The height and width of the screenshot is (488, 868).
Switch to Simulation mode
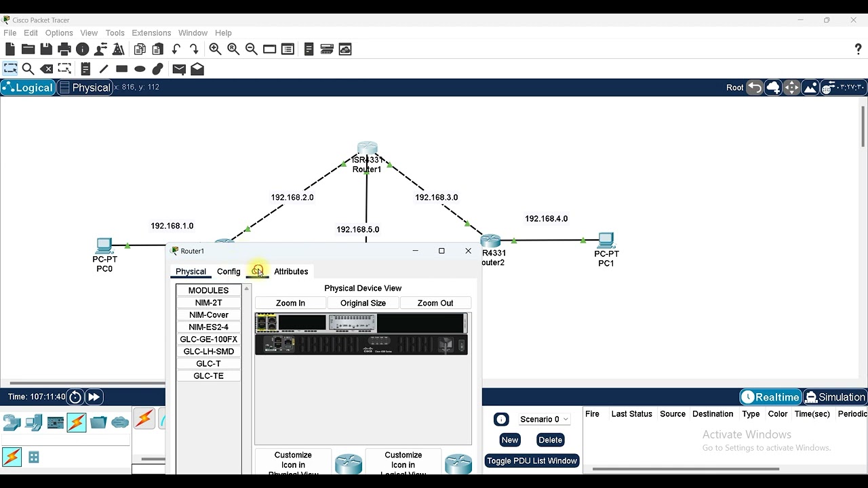coord(835,397)
